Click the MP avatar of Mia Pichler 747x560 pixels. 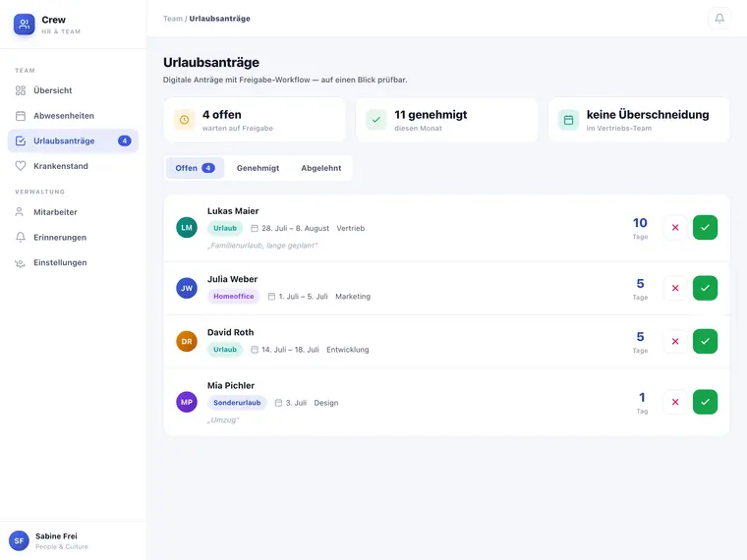pyautogui.click(x=187, y=402)
